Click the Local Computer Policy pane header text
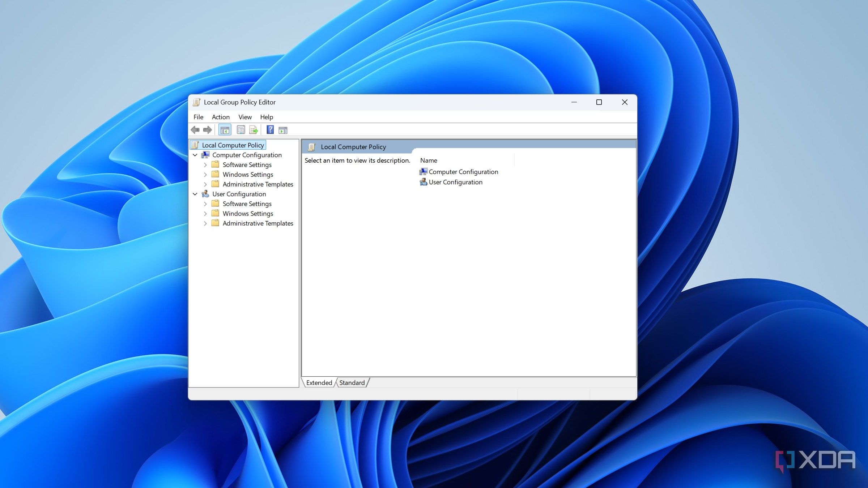The width and height of the screenshot is (868, 488). coord(353,147)
